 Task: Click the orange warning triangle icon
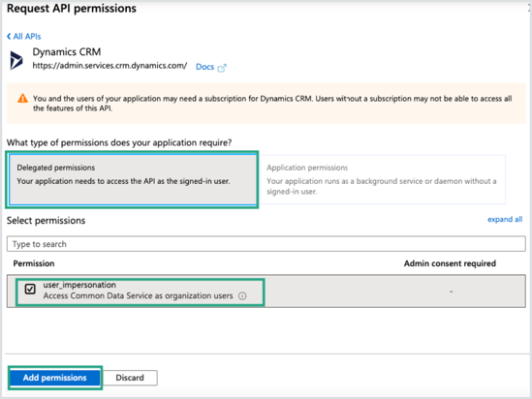point(22,99)
